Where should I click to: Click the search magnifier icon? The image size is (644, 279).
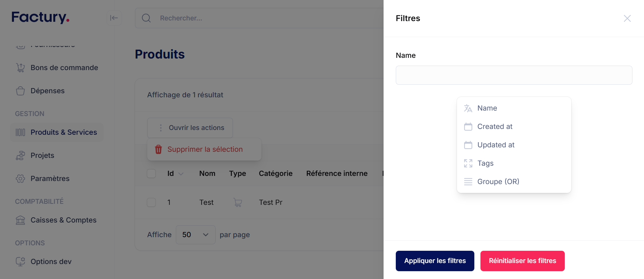pyautogui.click(x=146, y=18)
